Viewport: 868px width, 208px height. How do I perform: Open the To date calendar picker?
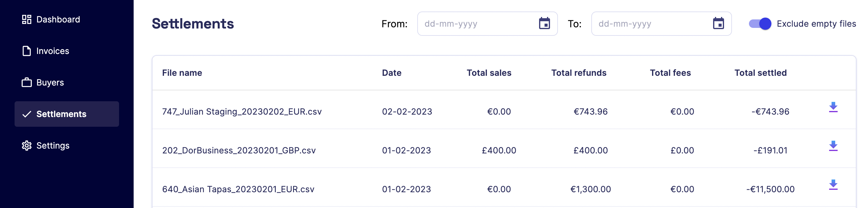click(718, 24)
